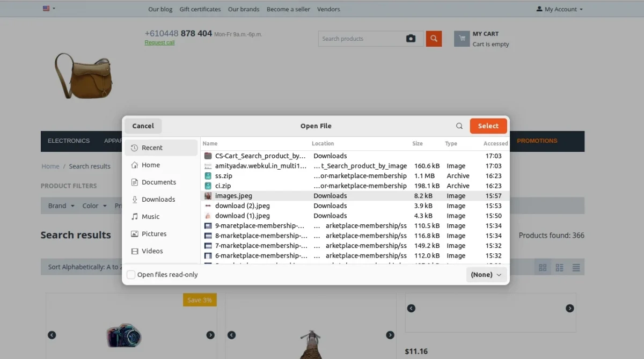Expand the My Account dropdown
This screenshot has height=359, width=644.
click(x=559, y=9)
